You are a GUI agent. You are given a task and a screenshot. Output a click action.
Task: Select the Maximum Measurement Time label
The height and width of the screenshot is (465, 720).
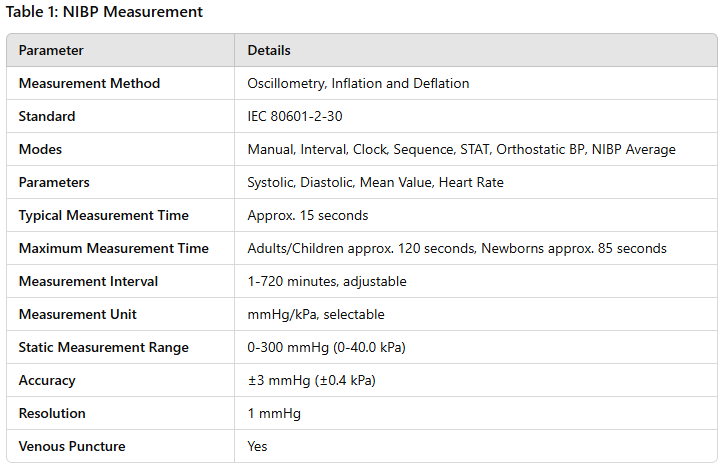click(x=114, y=248)
